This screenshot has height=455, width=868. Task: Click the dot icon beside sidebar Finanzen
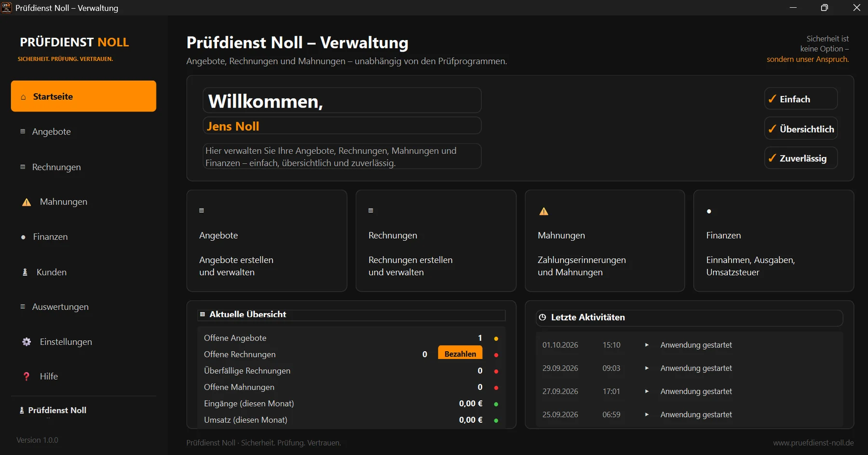coord(23,237)
